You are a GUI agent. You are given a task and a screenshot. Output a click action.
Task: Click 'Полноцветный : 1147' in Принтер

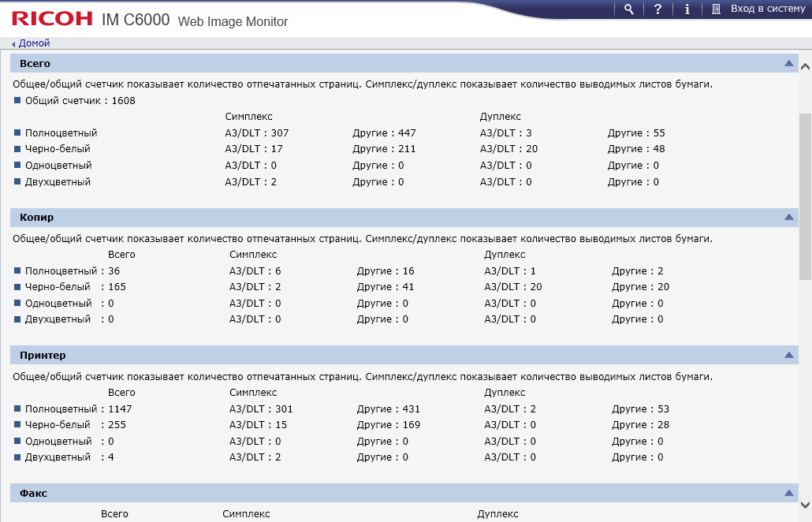point(79,408)
